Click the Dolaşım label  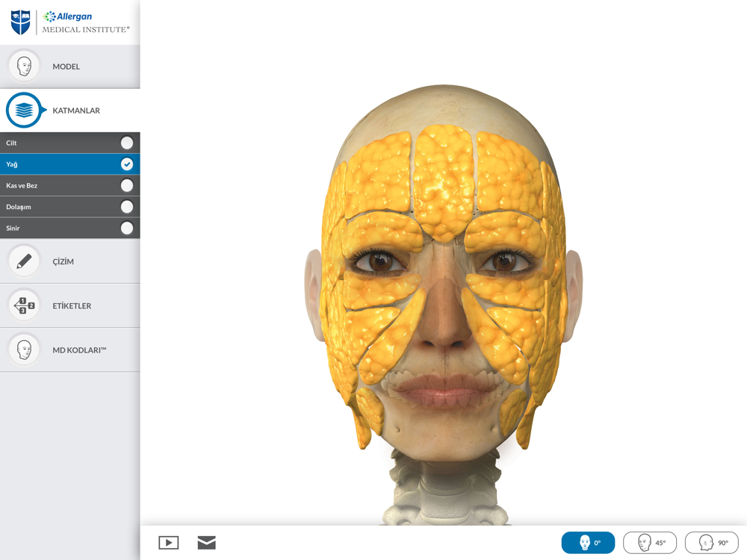coord(19,207)
